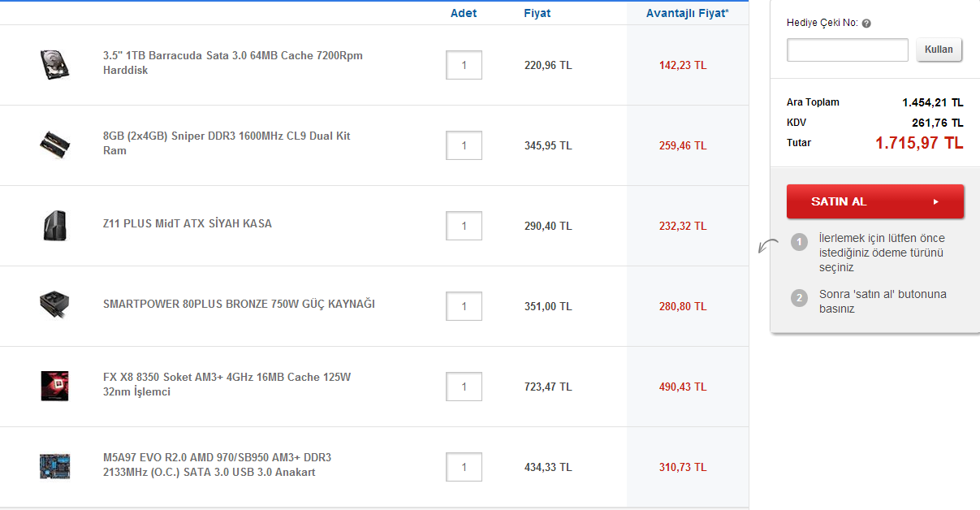The image size is (980, 510).
Task: Click the advantage price 310,73 TL
Action: [683, 467]
